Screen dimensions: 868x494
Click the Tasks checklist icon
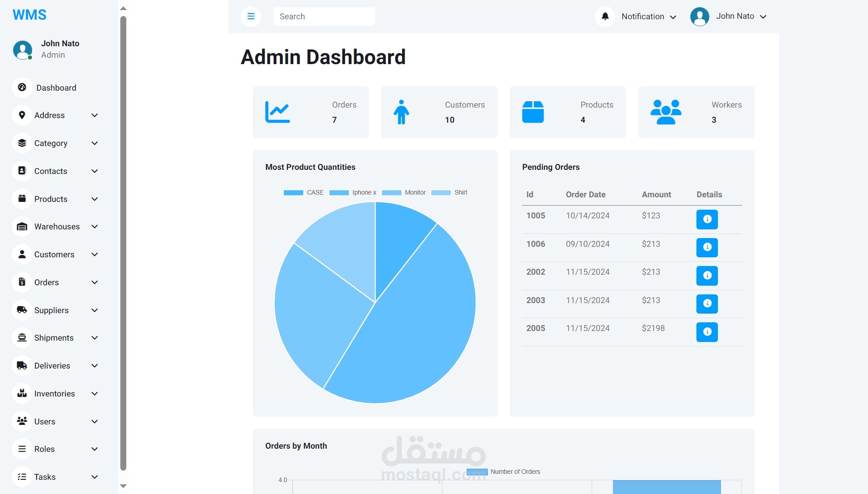pyautogui.click(x=22, y=477)
